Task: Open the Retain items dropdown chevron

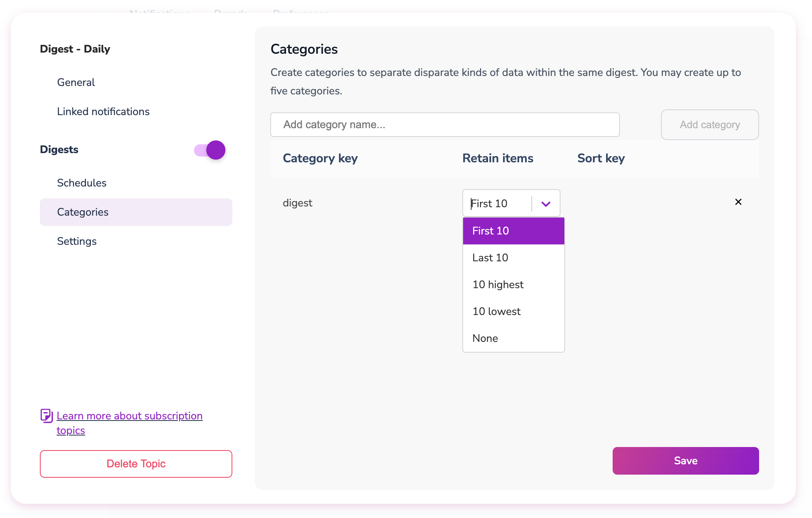Action: [x=546, y=203]
